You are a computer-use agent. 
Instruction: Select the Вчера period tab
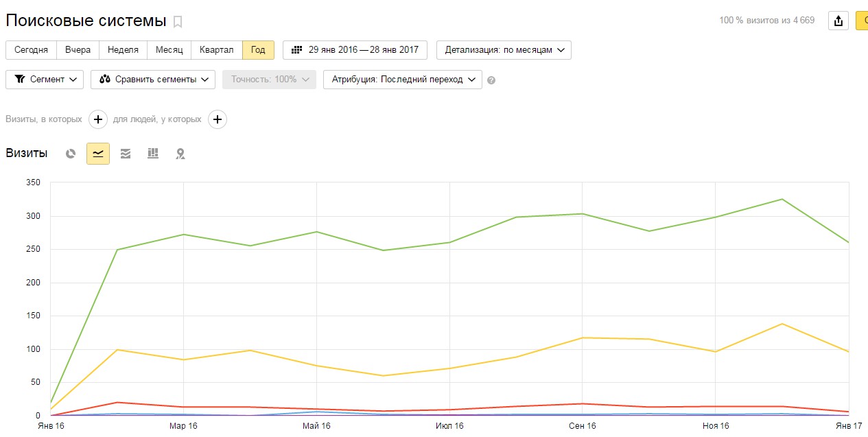click(x=78, y=50)
